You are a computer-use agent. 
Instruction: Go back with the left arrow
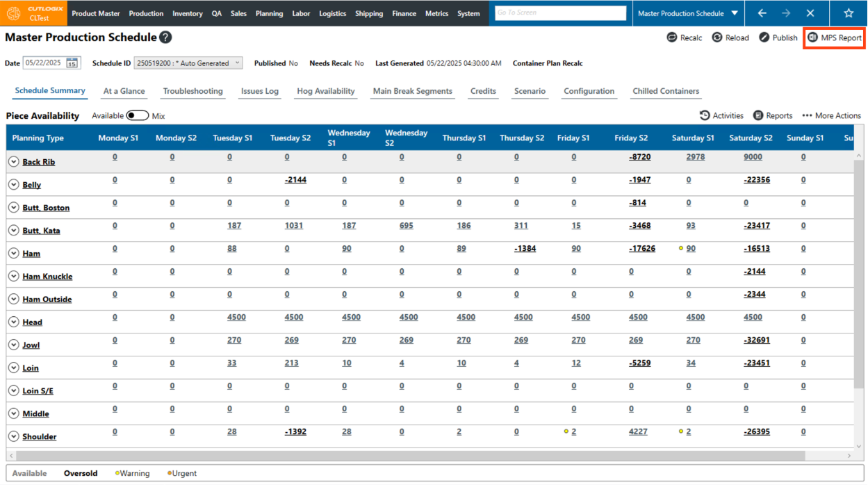(x=762, y=13)
